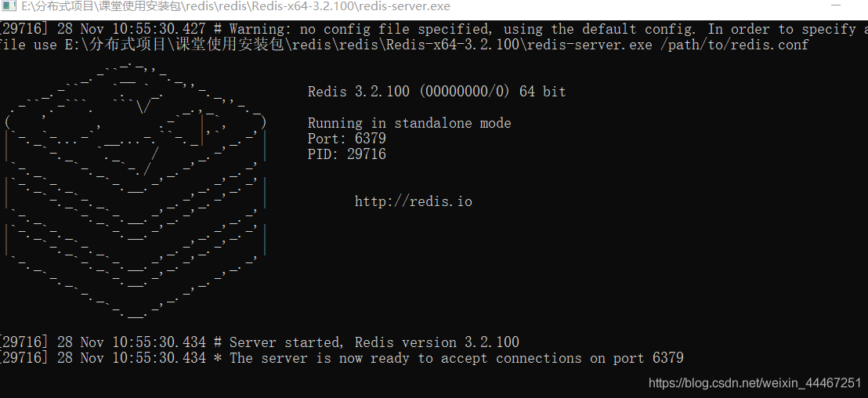The image size is (868, 398).
Task: Minimize the redis-server console window
Action: [835, 5]
